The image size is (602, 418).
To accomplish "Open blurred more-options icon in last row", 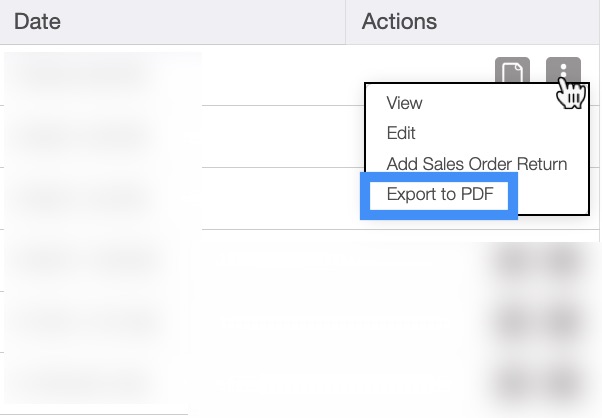I will point(565,383).
